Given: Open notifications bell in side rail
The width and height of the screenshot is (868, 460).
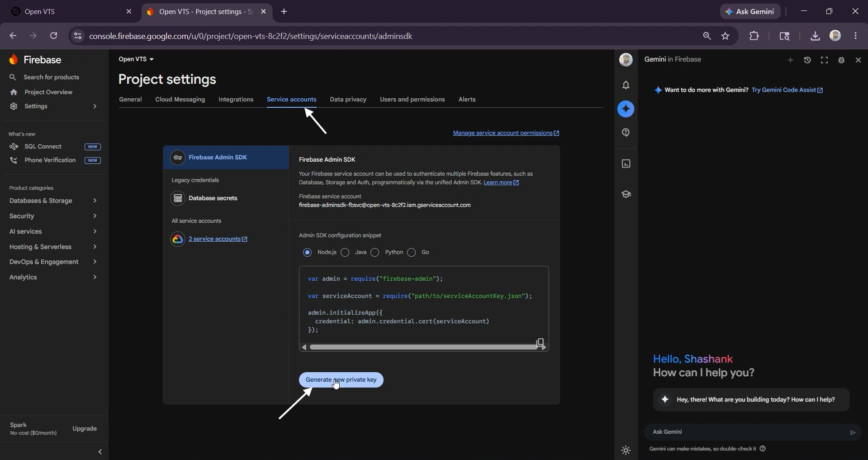Looking at the screenshot, I should [626, 85].
